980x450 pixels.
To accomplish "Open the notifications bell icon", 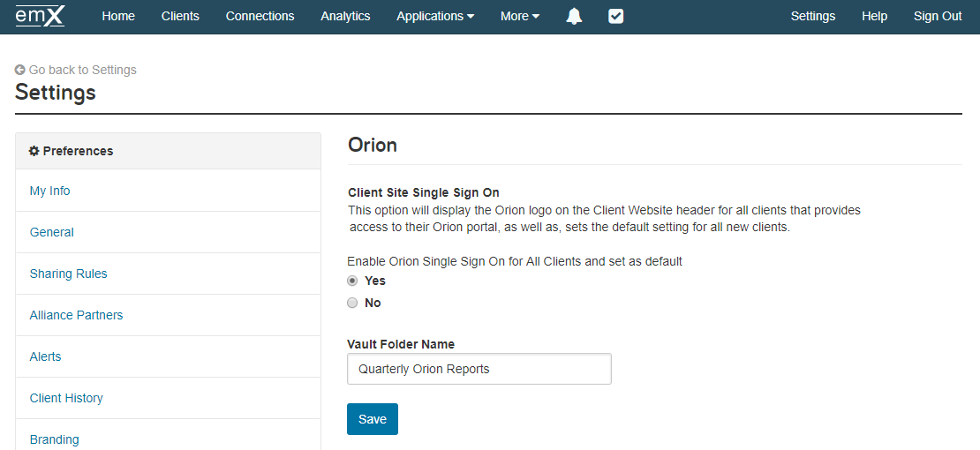I will click(x=574, y=16).
